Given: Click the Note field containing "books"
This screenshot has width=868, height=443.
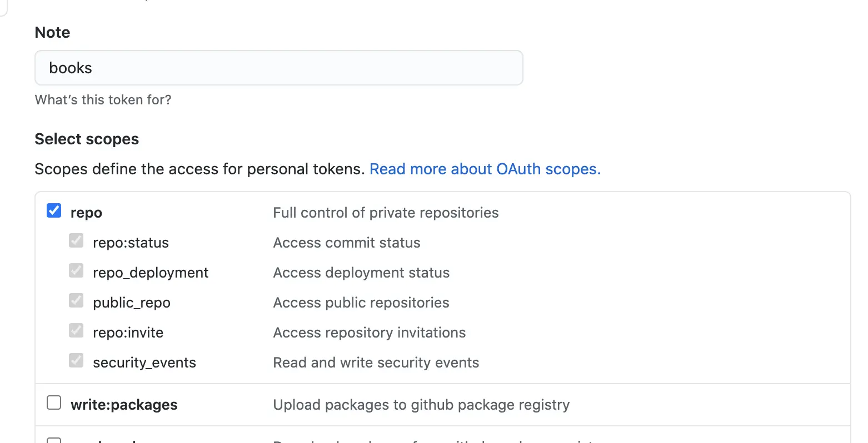Looking at the screenshot, I should (x=278, y=68).
